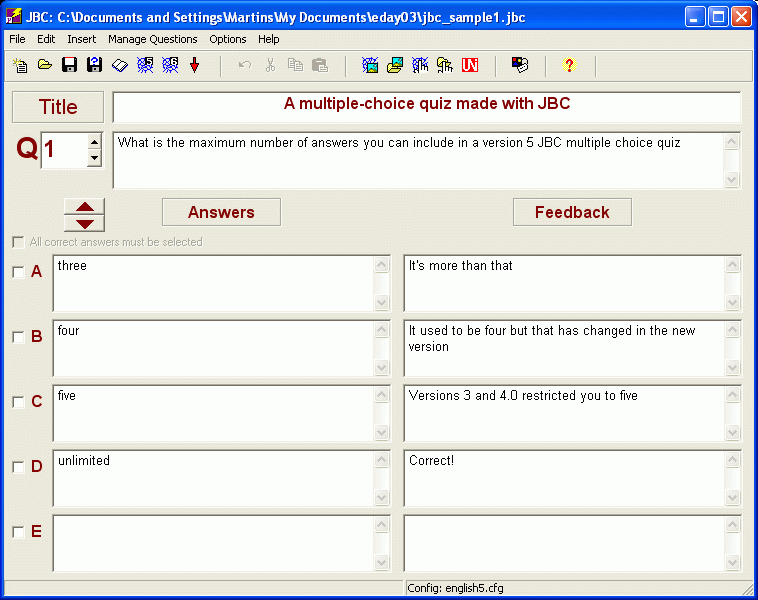Image resolution: width=758 pixels, height=600 pixels.
Task: Tick the checkbox for answer D
Action: pyautogui.click(x=18, y=467)
